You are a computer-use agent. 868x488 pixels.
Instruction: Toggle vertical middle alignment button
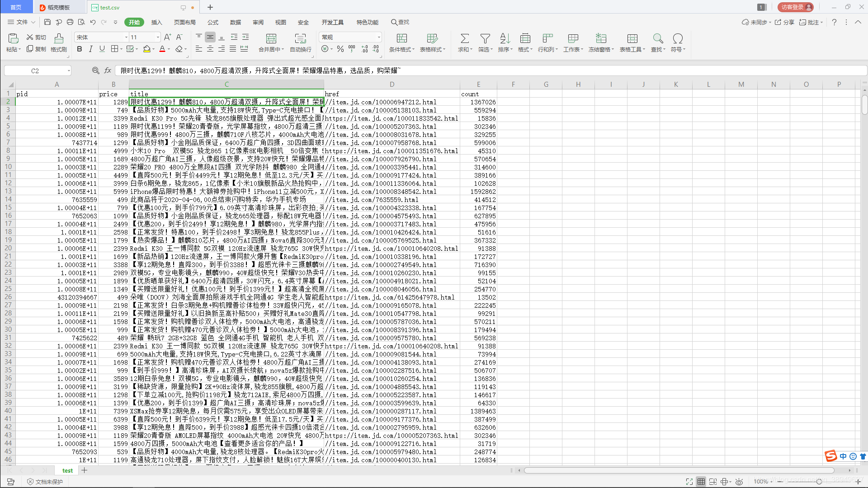210,37
